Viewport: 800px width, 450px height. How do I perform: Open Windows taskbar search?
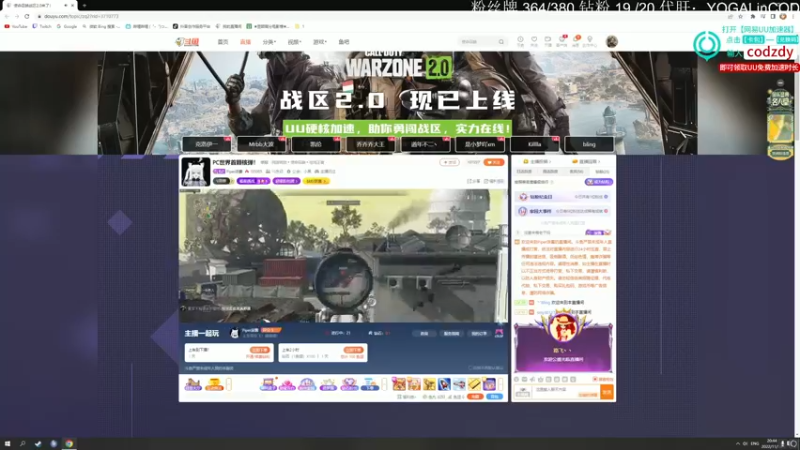click(22, 444)
